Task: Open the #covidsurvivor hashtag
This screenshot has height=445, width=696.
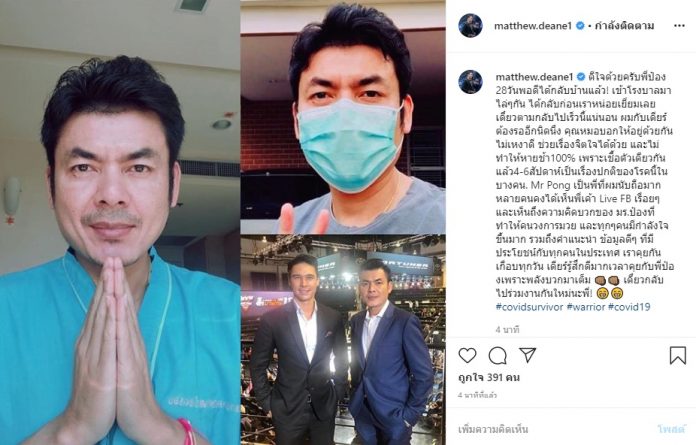Action: [529, 307]
